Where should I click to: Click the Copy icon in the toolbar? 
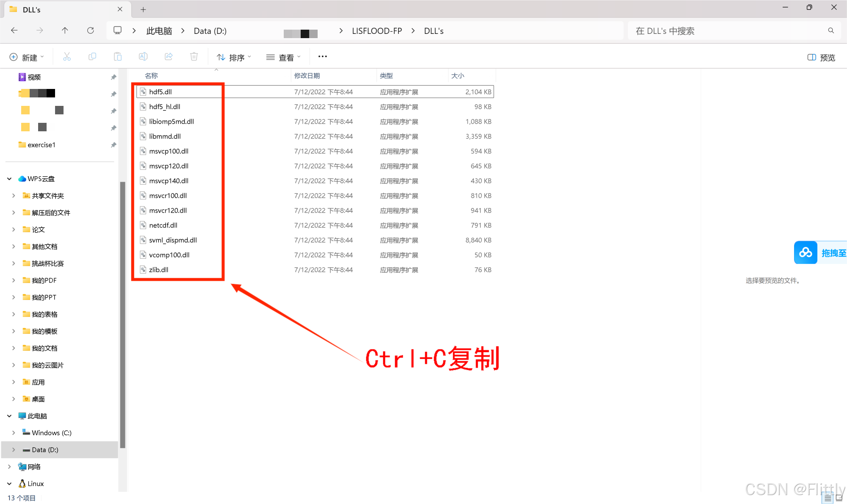pos(92,56)
